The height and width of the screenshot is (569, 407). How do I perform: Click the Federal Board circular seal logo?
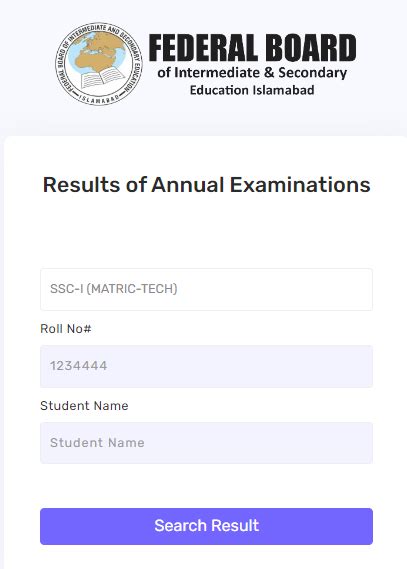pos(99,64)
